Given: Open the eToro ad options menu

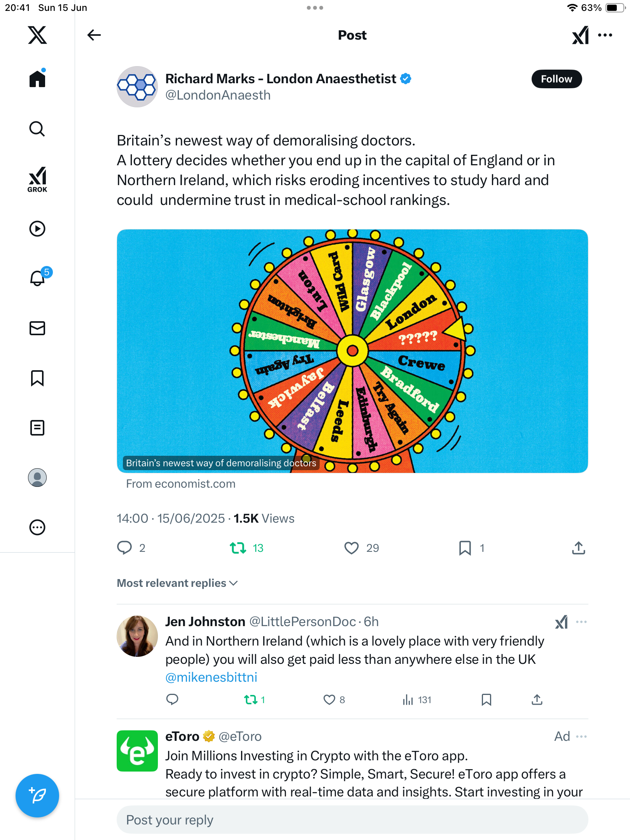Looking at the screenshot, I should [x=581, y=736].
